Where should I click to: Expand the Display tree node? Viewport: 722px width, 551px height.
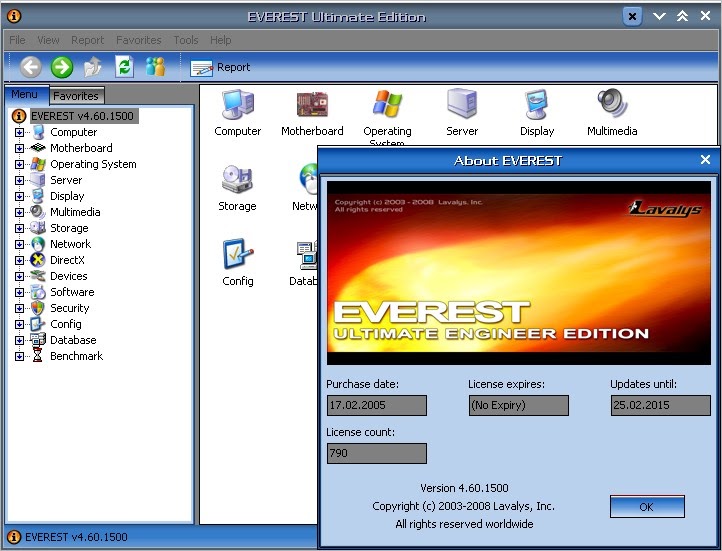(19, 197)
